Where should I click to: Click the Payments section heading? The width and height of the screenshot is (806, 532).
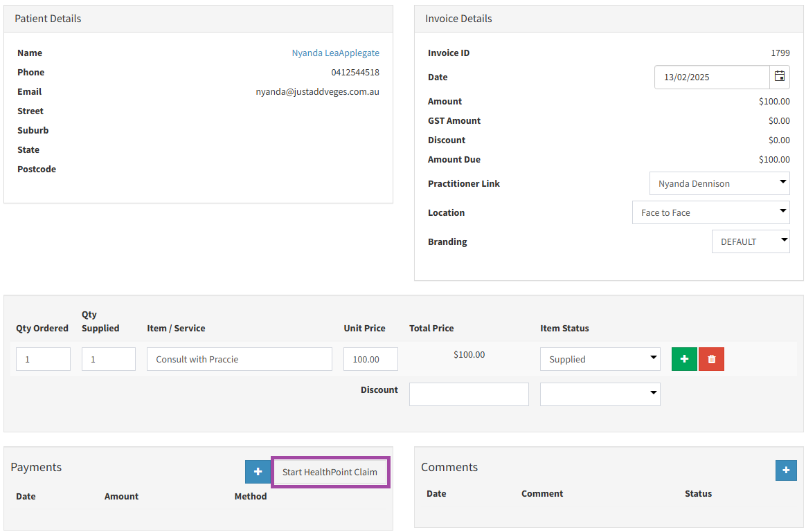(x=36, y=467)
